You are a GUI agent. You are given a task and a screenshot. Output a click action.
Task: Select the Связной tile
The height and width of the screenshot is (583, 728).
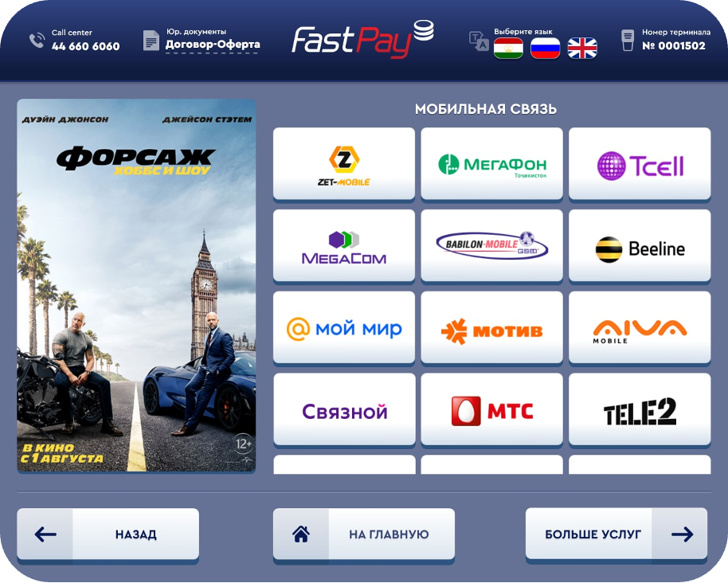tap(345, 409)
